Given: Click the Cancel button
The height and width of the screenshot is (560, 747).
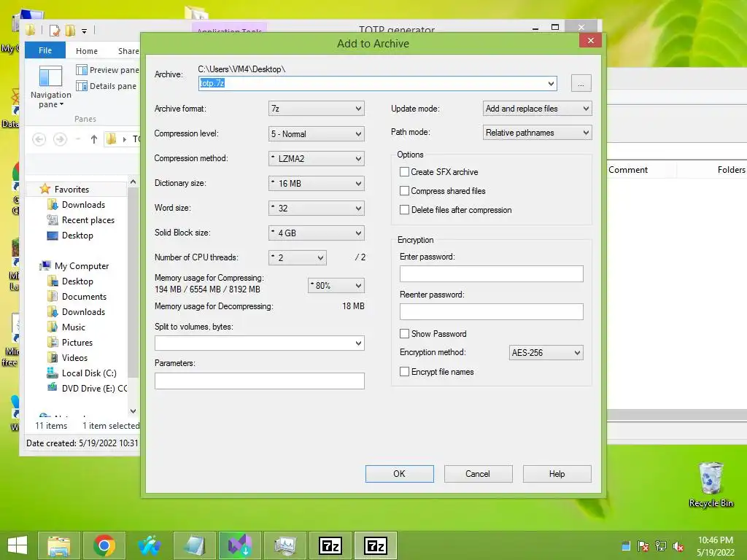Looking at the screenshot, I should pos(478,474).
